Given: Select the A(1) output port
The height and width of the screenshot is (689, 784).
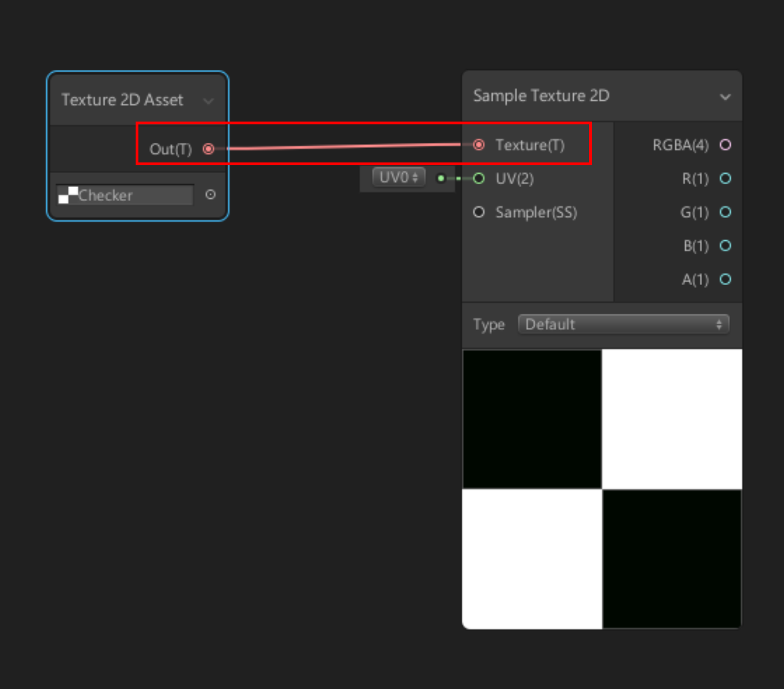Looking at the screenshot, I should point(725,279).
